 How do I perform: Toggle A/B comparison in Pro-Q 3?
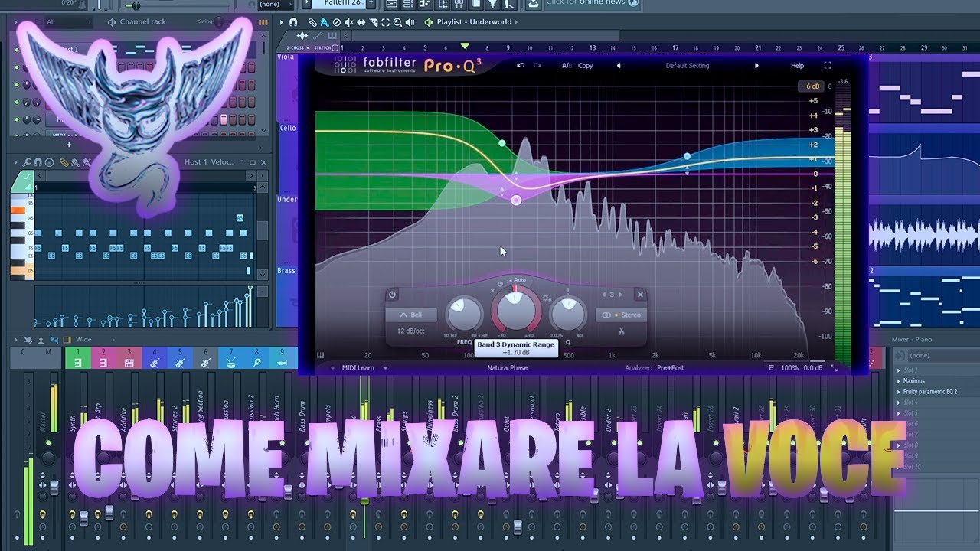click(x=567, y=66)
